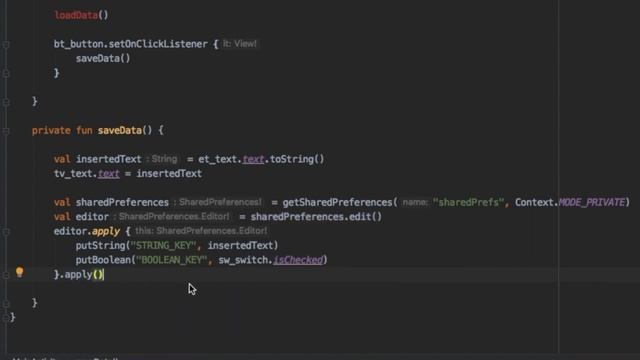Viewport: 640px width, 360px height.
Task: Click underlined text property after et_text
Action: pos(253,159)
